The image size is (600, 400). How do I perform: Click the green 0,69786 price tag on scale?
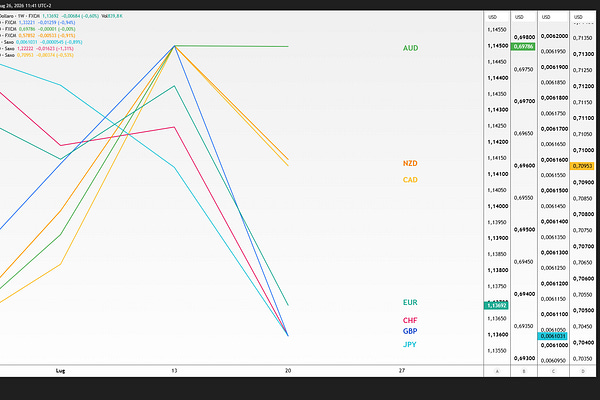click(x=523, y=47)
